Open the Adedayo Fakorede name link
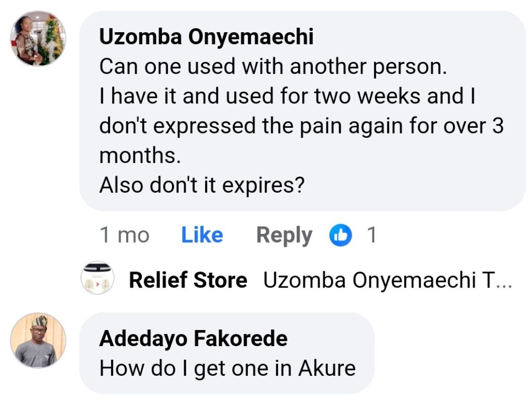 (x=193, y=339)
